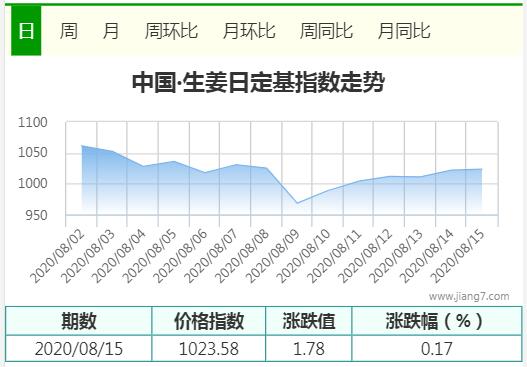Click x-axis date 2020/08/06
The height and width of the screenshot is (367, 527).
click(x=181, y=257)
